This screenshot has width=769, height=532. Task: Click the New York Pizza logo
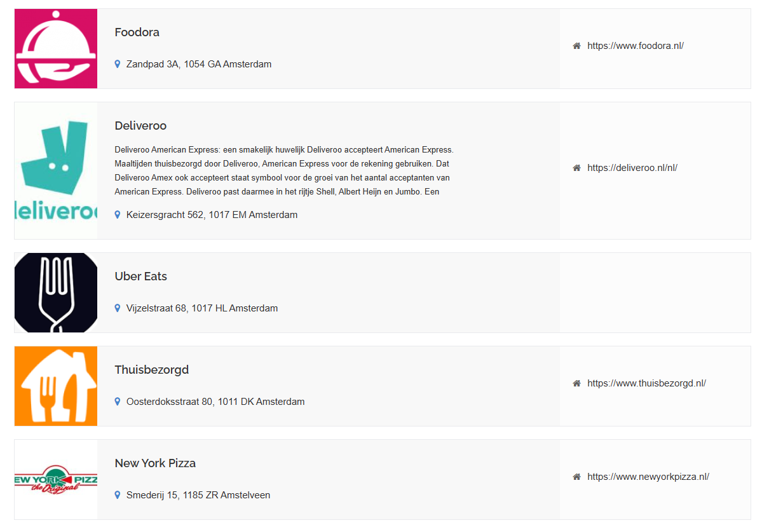56,479
